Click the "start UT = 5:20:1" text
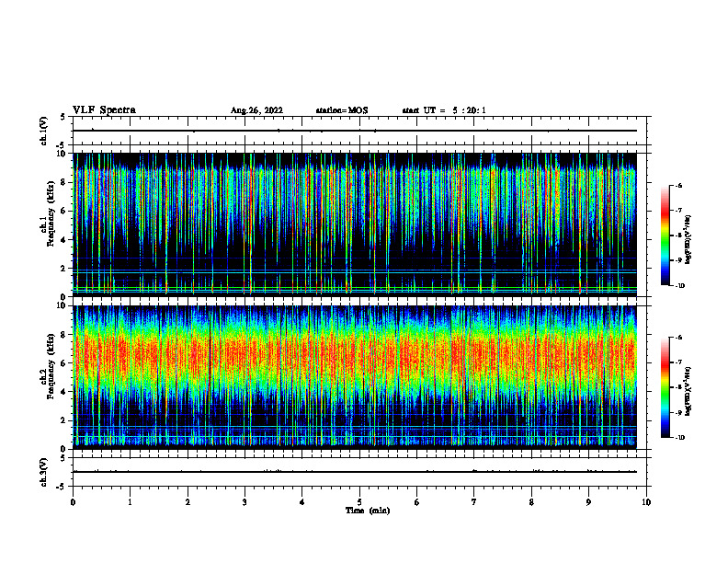The image size is (728, 563). click(444, 110)
